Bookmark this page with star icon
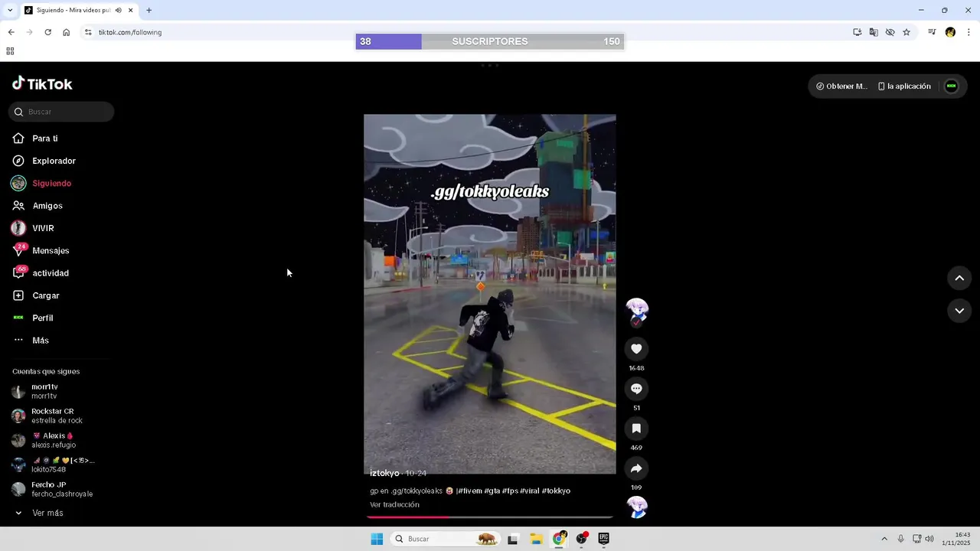The image size is (980, 551). click(x=906, y=32)
